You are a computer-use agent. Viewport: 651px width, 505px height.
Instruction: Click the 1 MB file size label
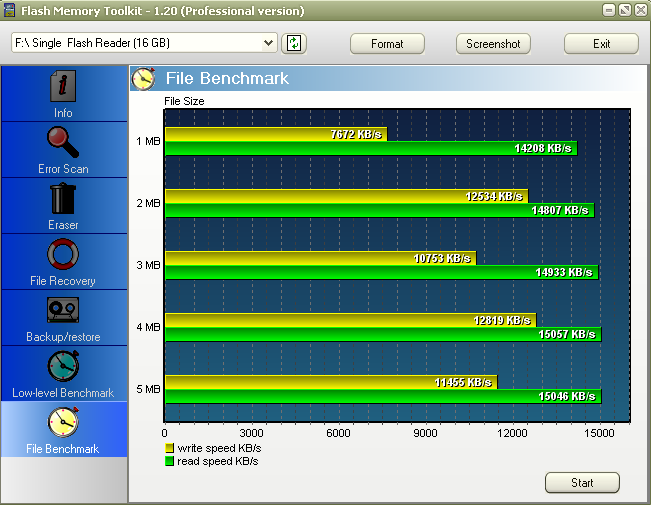148,141
